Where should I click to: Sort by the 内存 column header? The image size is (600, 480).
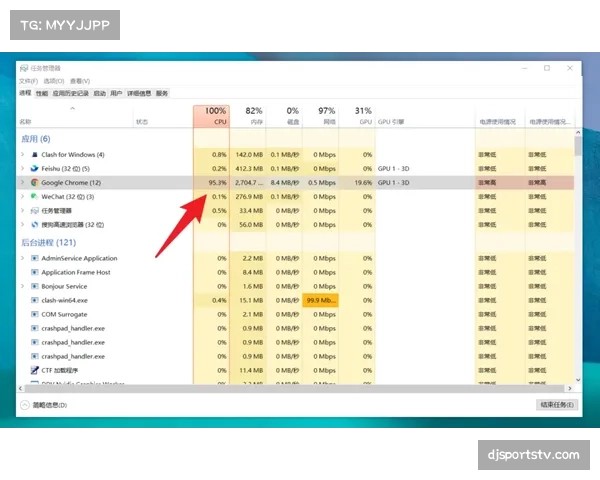(253, 116)
